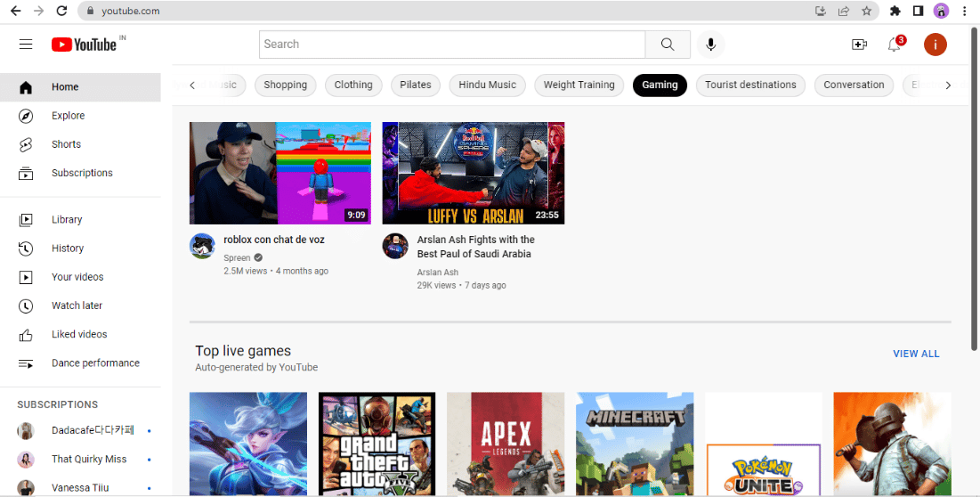This screenshot has height=497, width=980.
Task: Open Explore in the sidebar
Action: (80, 116)
